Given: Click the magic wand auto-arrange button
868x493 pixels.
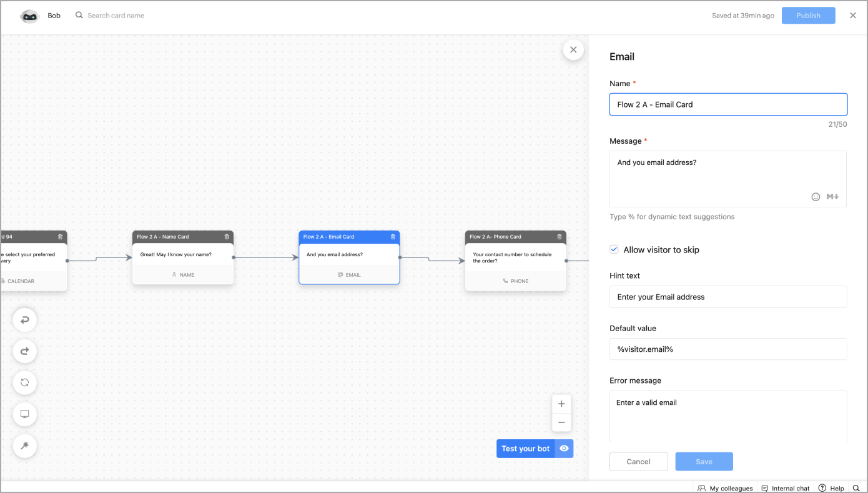Looking at the screenshot, I should [25, 446].
